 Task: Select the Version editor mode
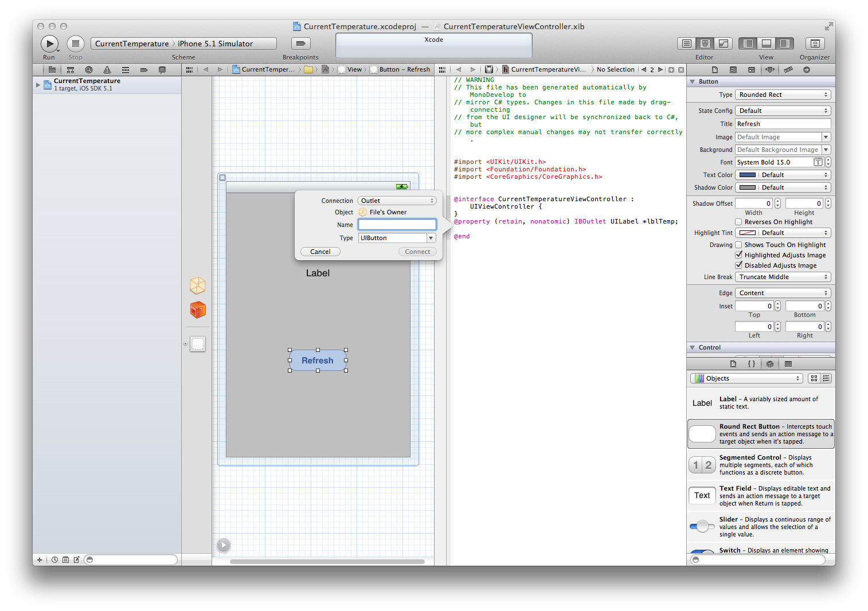[724, 44]
